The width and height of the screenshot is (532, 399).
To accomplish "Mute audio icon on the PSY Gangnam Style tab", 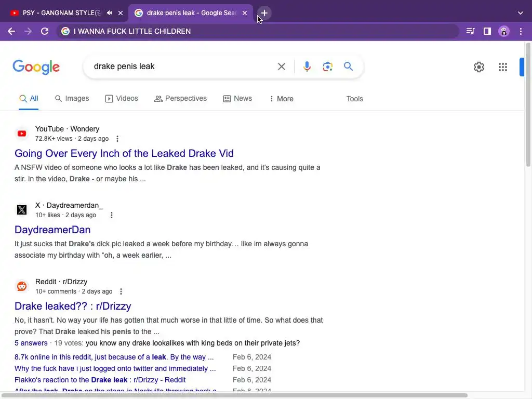I will coord(109,13).
